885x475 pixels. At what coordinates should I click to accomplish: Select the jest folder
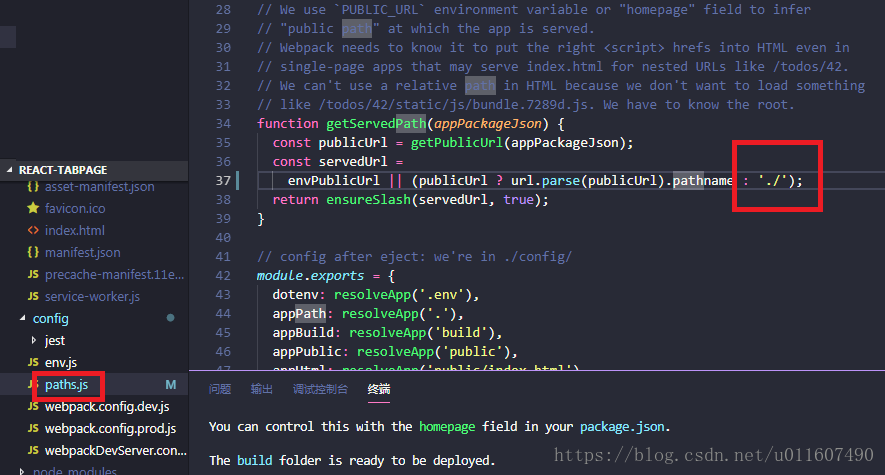point(55,341)
